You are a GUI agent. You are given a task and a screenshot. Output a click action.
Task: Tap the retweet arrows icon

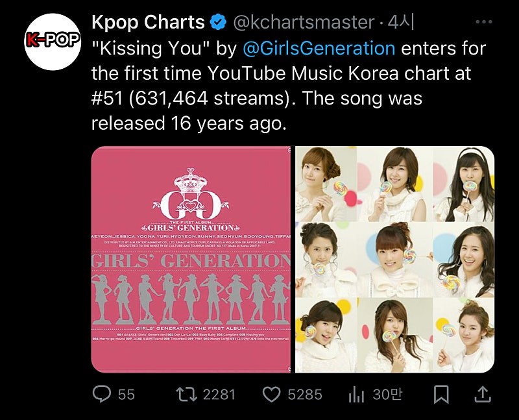tap(187, 394)
